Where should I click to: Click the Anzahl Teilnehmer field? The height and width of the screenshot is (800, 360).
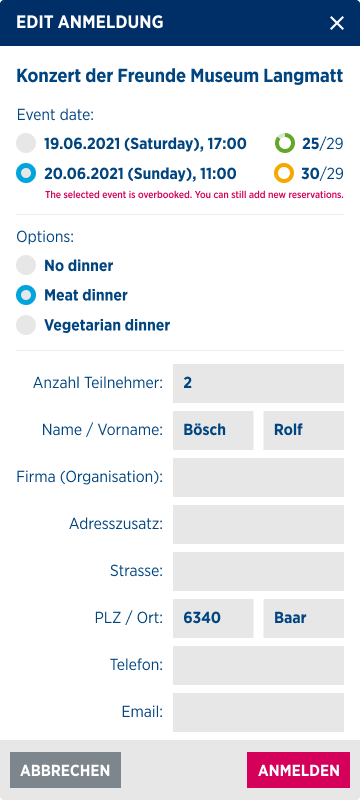[259, 383]
